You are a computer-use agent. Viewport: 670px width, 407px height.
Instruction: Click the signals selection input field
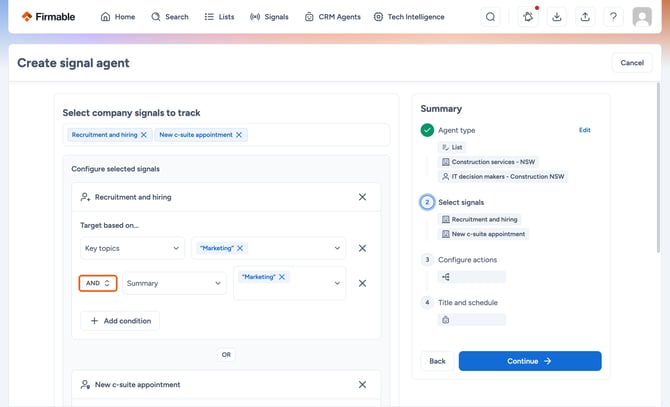[x=226, y=135]
